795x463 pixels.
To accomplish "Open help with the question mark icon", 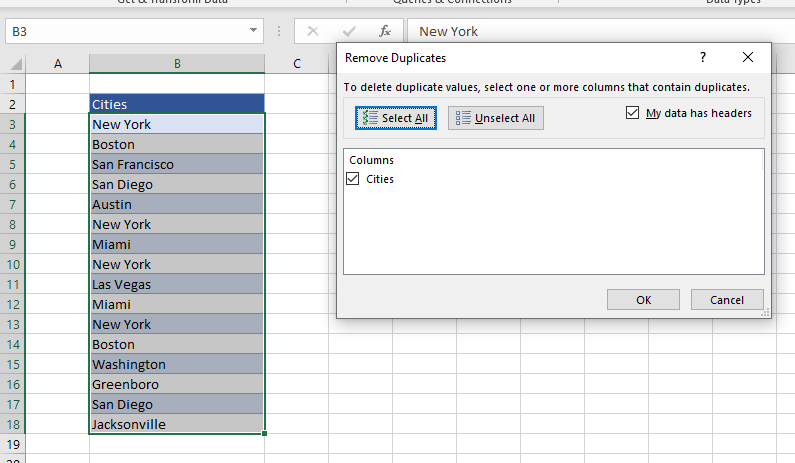I will click(x=703, y=57).
